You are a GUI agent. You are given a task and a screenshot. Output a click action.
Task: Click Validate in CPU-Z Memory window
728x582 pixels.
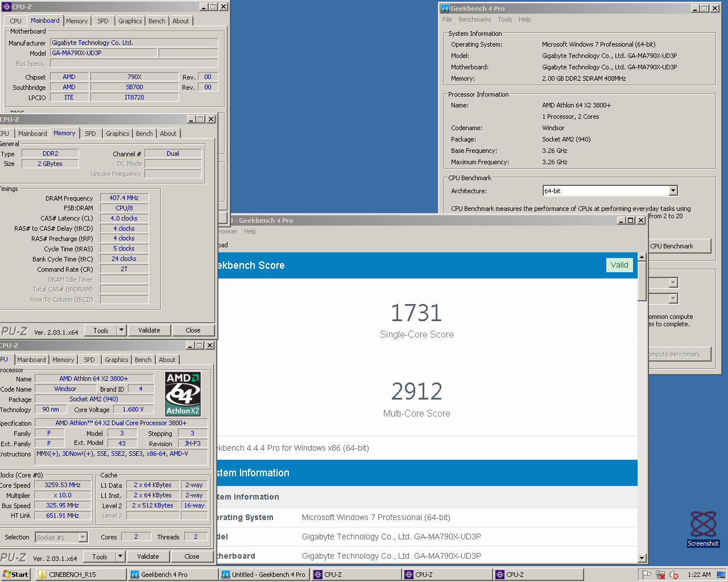click(x=149, y=330)
